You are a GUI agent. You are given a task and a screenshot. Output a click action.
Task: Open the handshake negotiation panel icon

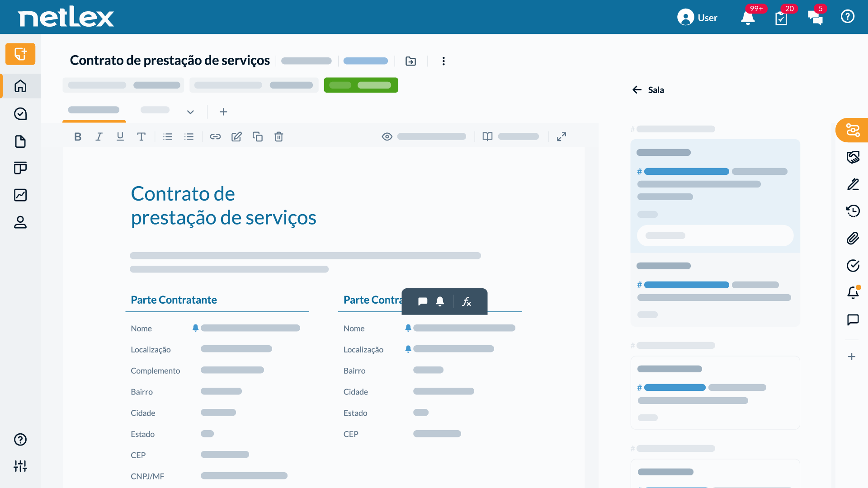point(853,157)
